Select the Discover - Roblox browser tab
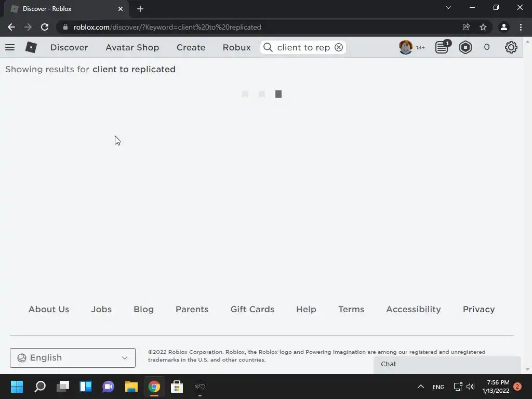This screenshot has width=532, height=399. click(66, 9)
